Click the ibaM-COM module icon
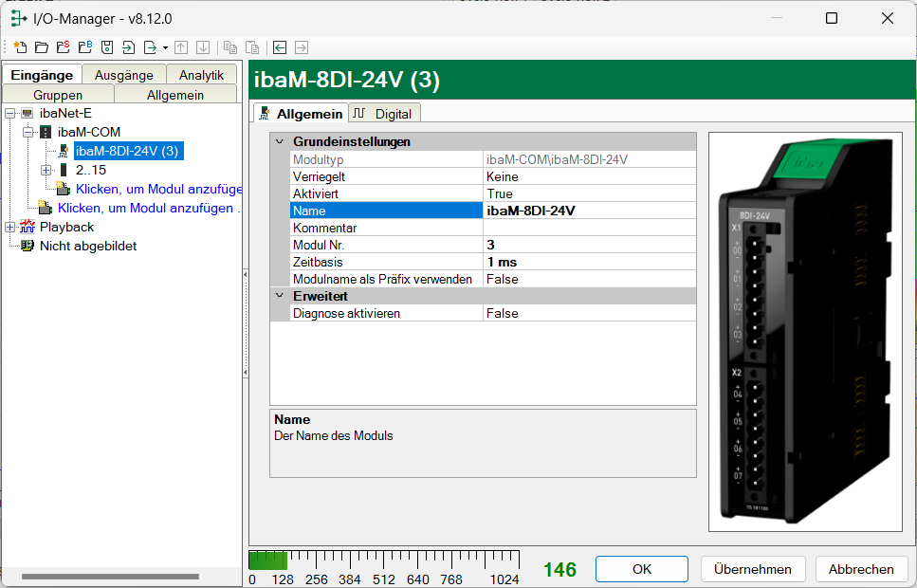This screenshot has width=917, height=588. [x=45, y=132]
